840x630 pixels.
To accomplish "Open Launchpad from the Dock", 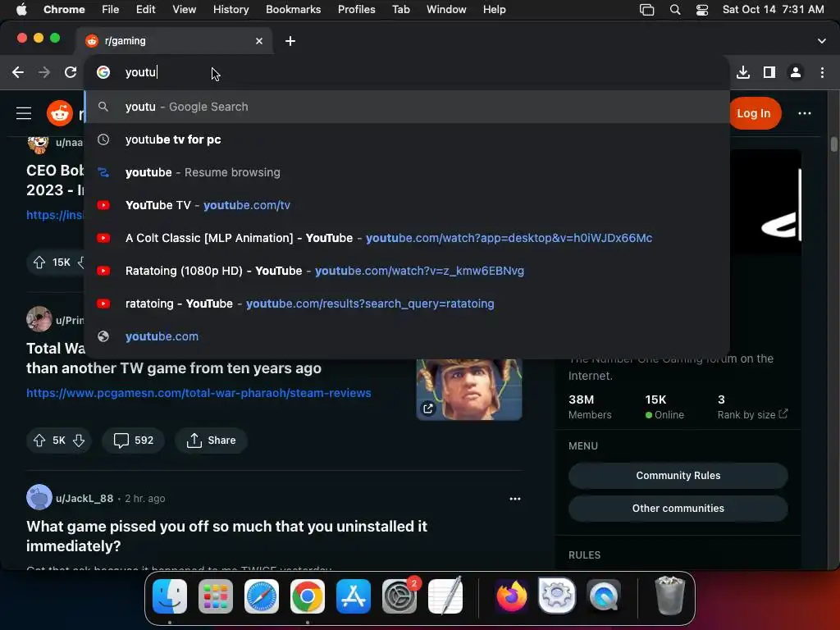I will pos(216,596).
